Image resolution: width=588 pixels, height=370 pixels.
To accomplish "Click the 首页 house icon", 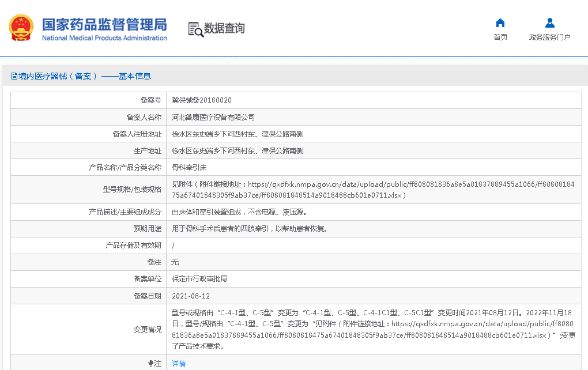I will tap(500, 23).
